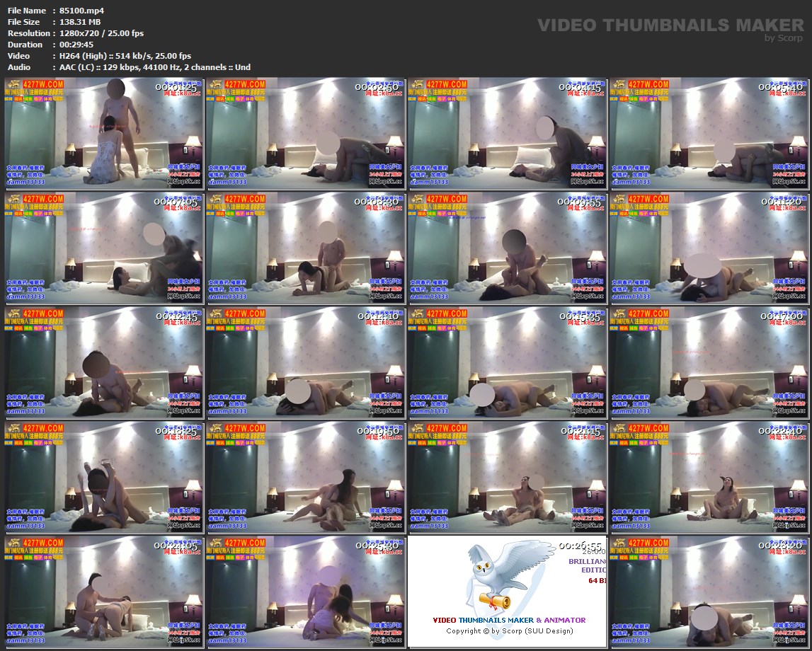812x651 pixels.
Task: Select the thumbnail stamped 00:21:15
Action: pyautogui.click(x=508, y=477)
